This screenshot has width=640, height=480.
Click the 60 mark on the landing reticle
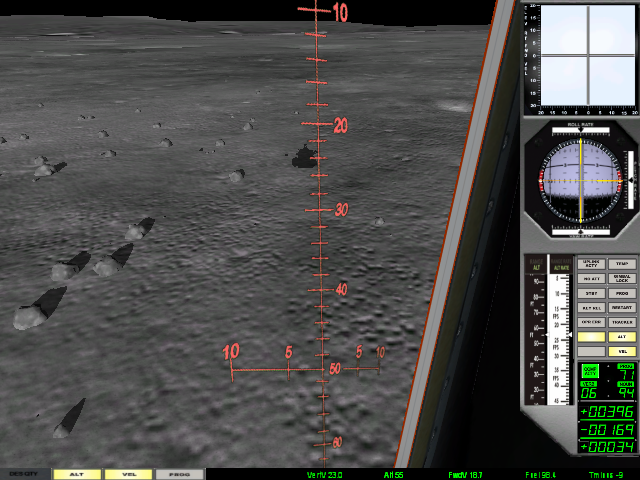(337, 442)
